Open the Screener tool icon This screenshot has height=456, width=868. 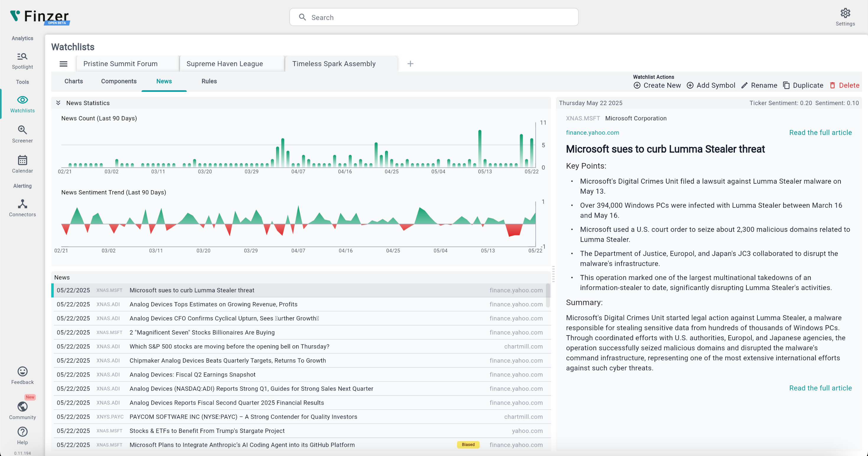[x=22, y=130]
